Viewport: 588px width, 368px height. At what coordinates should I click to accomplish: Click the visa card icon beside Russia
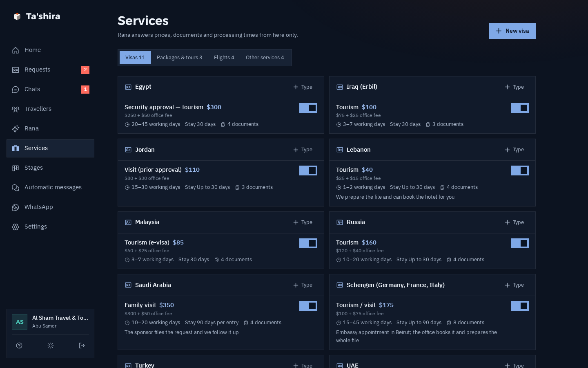point(340,222)
